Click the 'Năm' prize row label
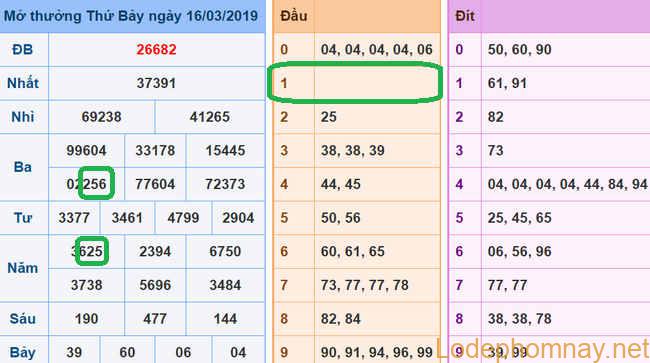The image size is (650, 363). [x=23, y=268]
